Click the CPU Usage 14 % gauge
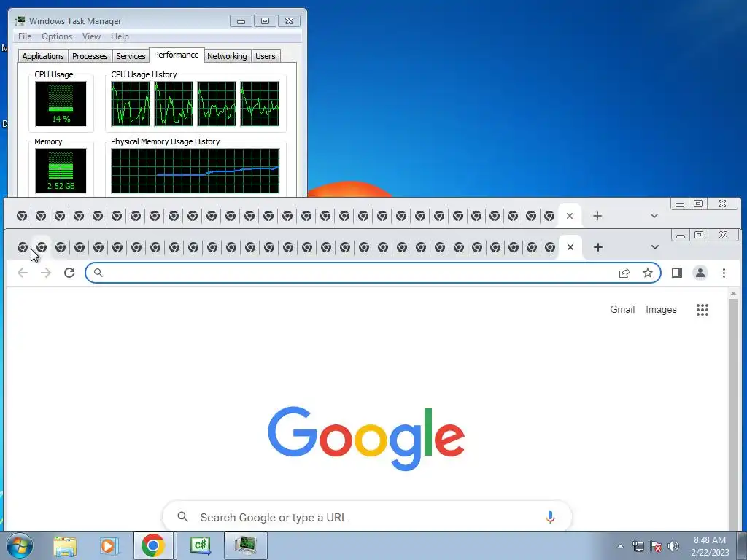Screen dimensions: 747x560 (61, 104)
